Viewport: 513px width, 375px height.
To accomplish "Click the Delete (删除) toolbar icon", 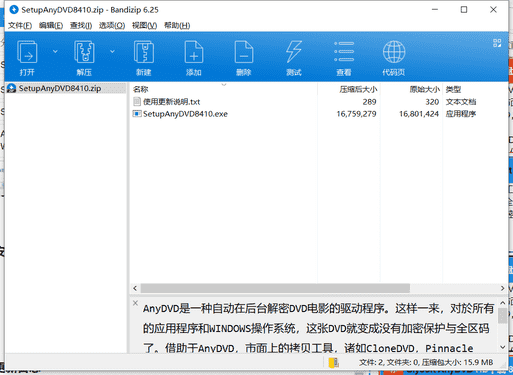I will [244, 52].
